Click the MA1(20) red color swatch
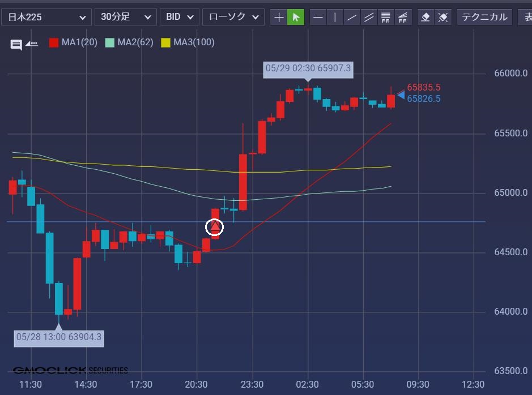532x395 pixels. click(54, 42)
